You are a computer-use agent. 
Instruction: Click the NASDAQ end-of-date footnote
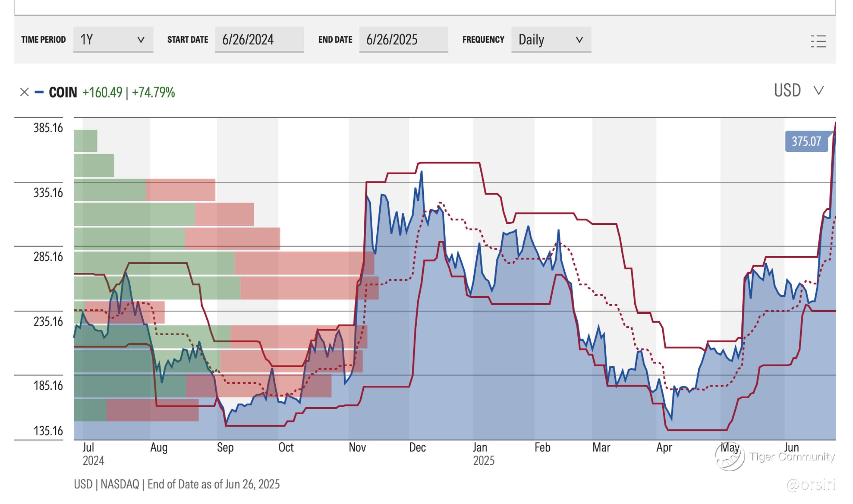(x=177, y=484)
